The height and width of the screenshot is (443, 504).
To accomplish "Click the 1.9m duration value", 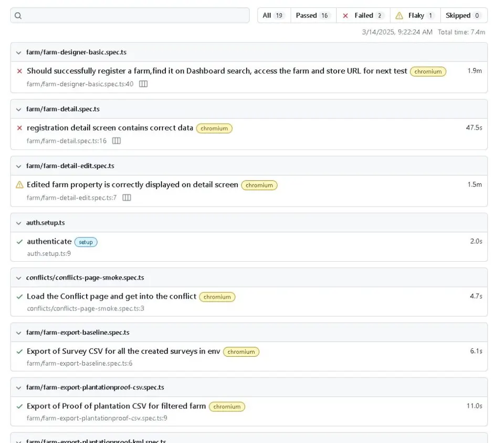I will pos(475,71).
